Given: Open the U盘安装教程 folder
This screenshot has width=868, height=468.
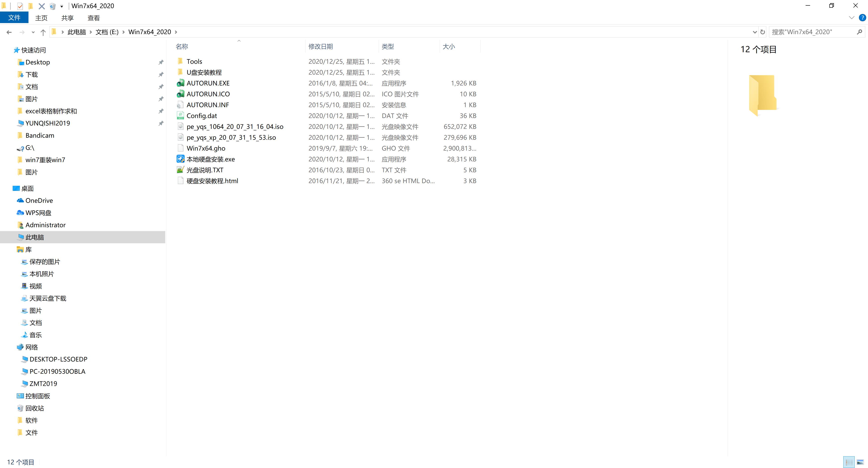Looking at the screenshot, I should point(205,72).
